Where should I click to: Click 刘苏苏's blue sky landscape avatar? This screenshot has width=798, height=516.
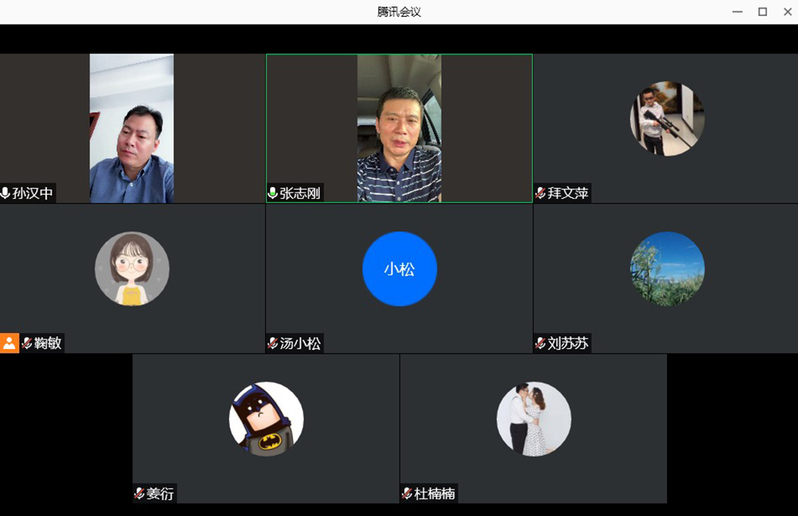click(x=667, y=269)
